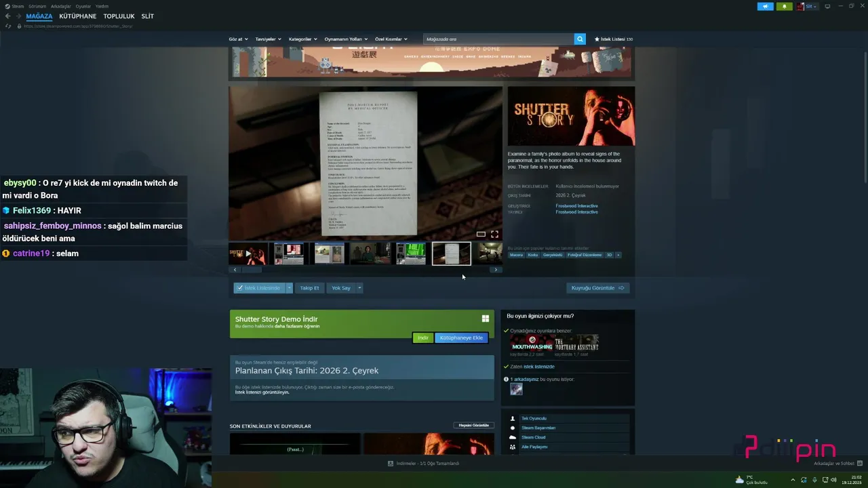Image resolution: width=868 pixels, height=488 pixels.
Task: Click the Kütüphaneye Ekle button
Action: (x=461, y=338)
